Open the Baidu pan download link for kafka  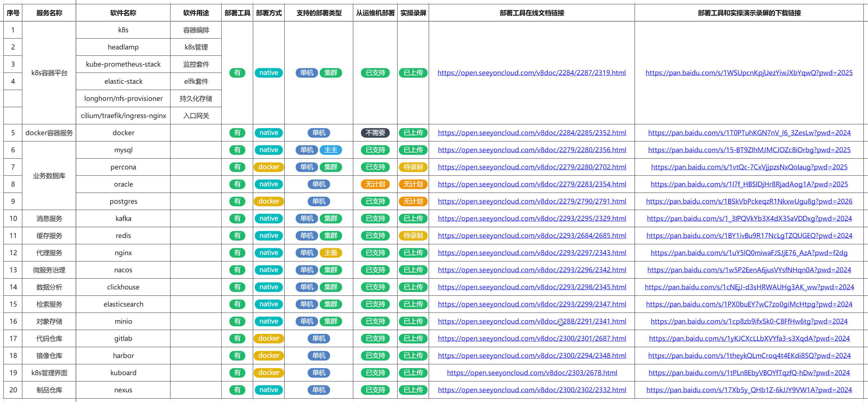pyautogui.click(x=749, y=219)
